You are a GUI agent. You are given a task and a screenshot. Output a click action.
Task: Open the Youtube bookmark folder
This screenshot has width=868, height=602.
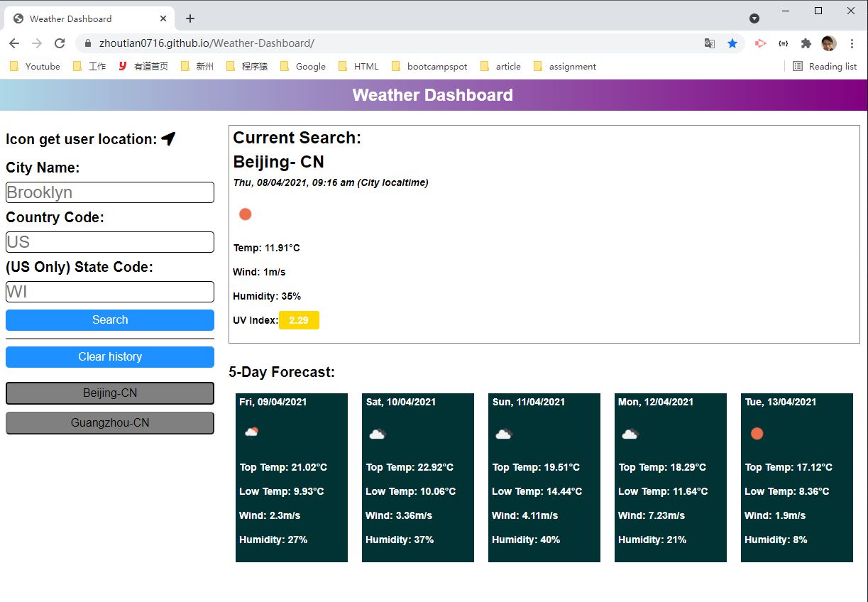point(35,66)
